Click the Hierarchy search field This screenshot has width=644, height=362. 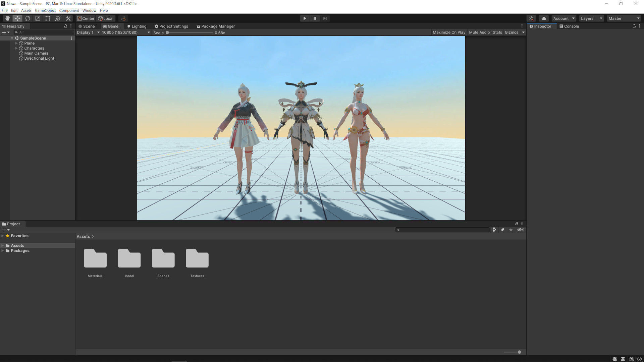[44, 33]
